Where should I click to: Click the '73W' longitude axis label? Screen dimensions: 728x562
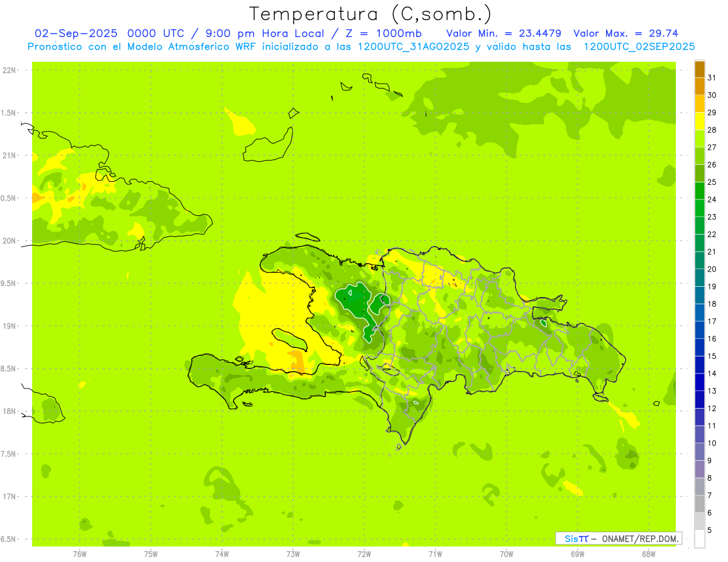click(x=293, y=554)
